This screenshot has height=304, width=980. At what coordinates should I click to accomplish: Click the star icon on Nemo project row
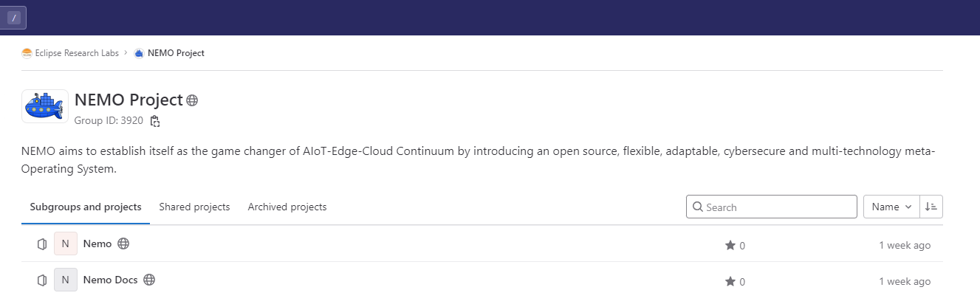click(730, 245)
